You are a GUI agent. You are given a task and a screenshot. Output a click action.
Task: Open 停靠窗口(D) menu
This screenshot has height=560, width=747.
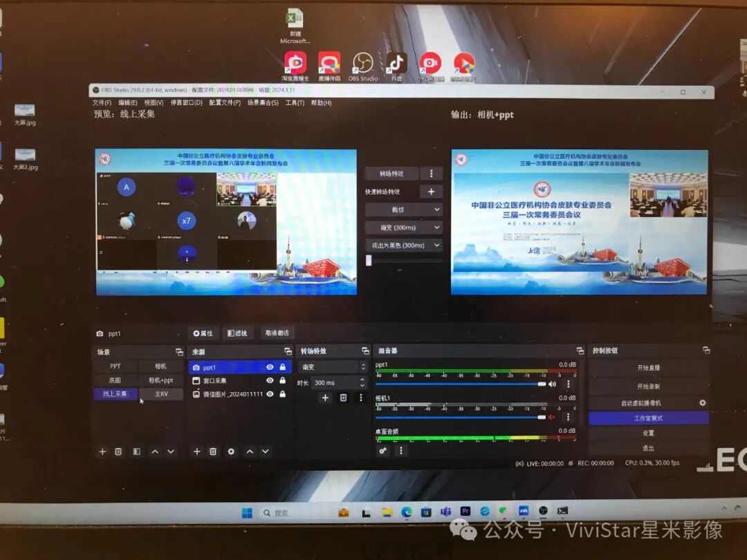click(186, 103)
